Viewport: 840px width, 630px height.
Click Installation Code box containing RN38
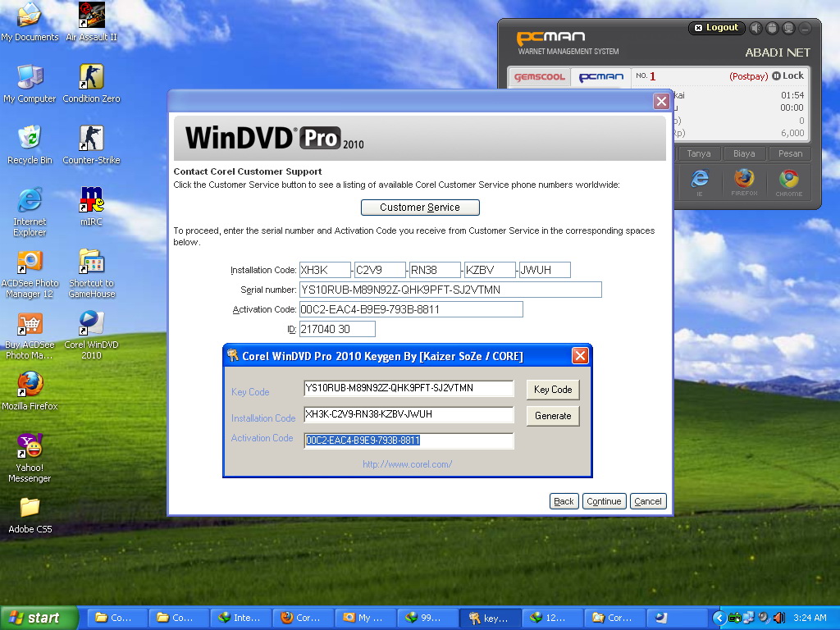coord(435,269)
